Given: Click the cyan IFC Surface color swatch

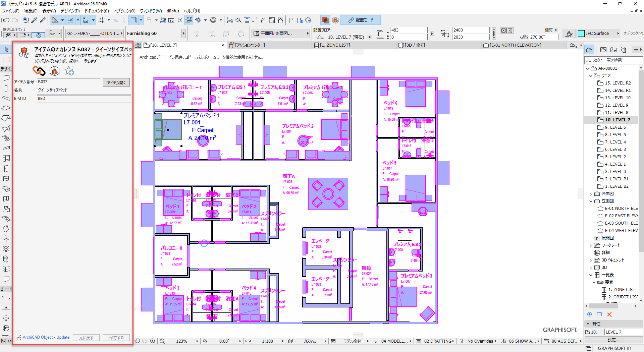Looking at the screenshot, I should 581,34.
